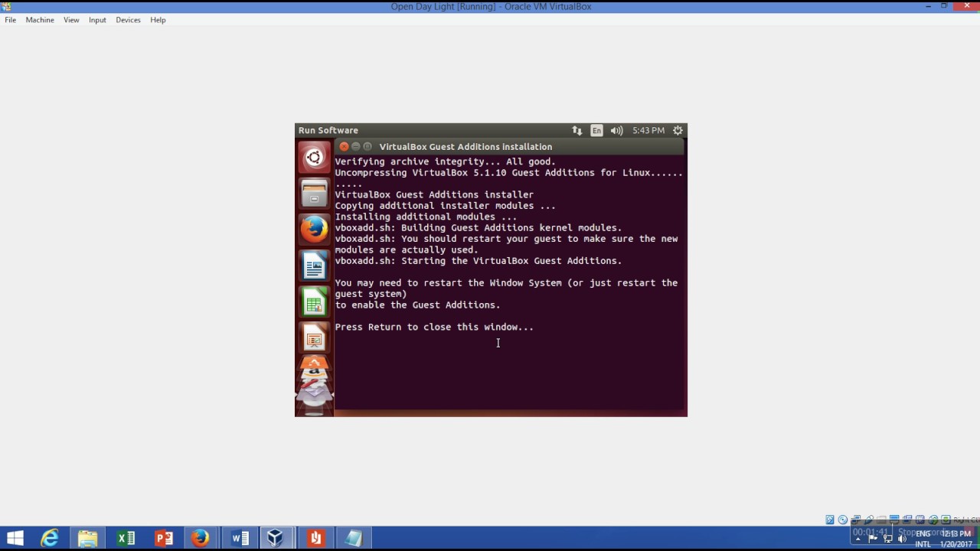The width and height of the screenshot is (980, 551).
Task: Open Ubuntu sound volume indicator
Action: tap(616, 130)
